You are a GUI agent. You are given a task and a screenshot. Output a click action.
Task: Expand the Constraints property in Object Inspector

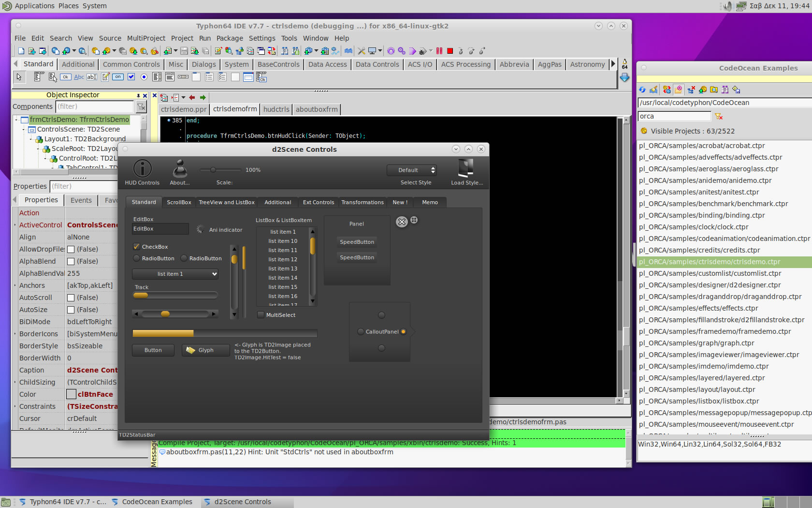pos(15,406)
